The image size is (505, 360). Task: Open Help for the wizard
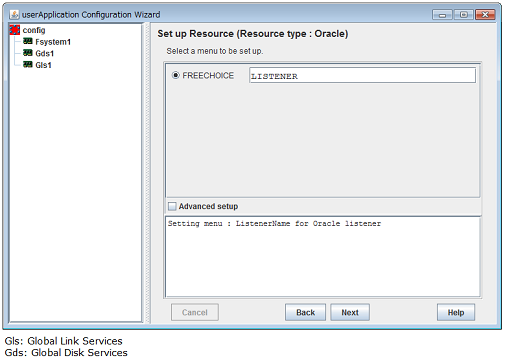pyautogui.click(x=456, y=312)
